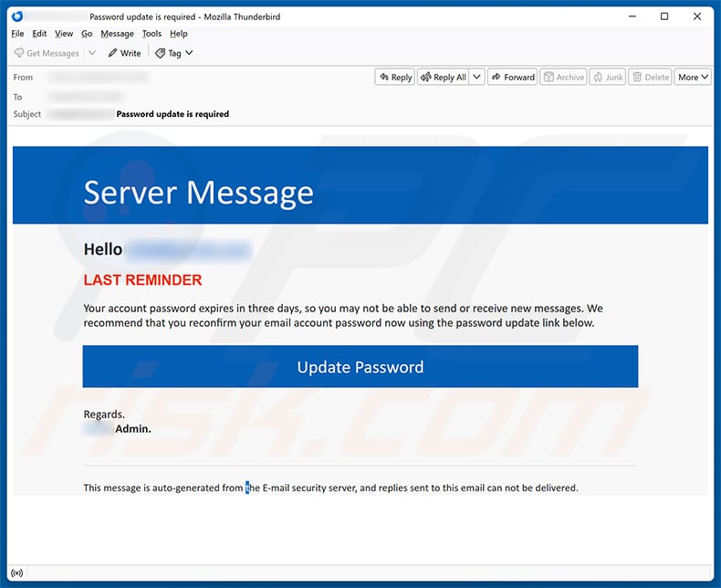Archive the message
The width and height of the screenshot is (721, 588).
click(x=564, y=78)
